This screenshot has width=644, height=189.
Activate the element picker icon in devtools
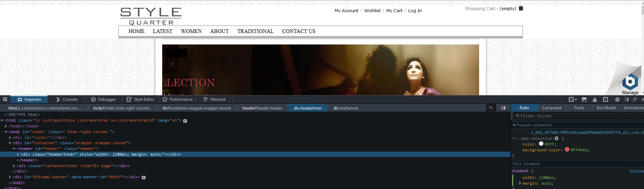5,99
